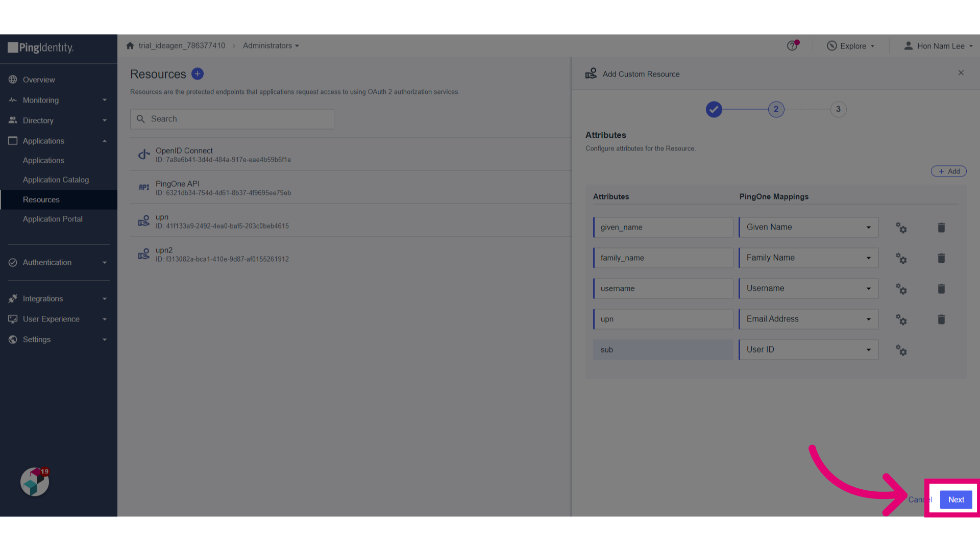Click the Monitoring pulse icon
The width and height of the screenshot is (980, 551).
click(13, 100)
